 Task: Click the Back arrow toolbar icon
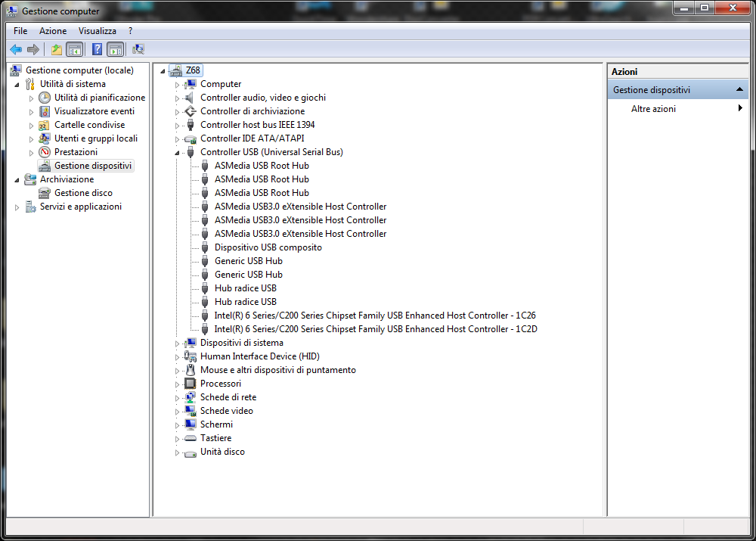pos(16,49)
